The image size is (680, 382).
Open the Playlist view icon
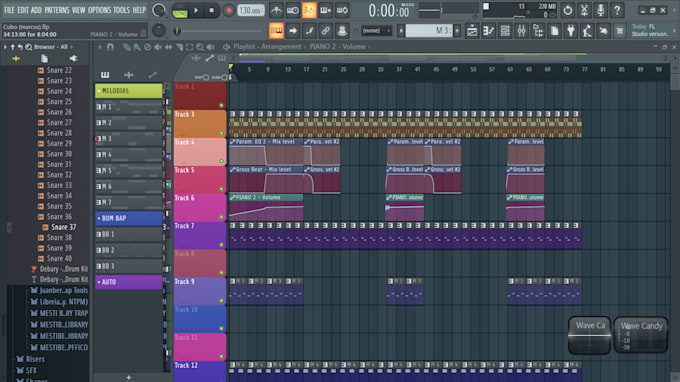coord(472,31)
